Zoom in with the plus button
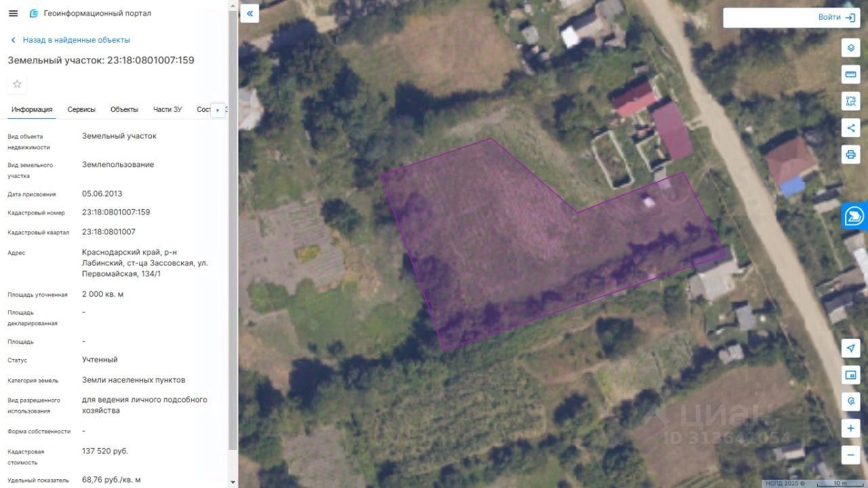Screen dimensions: 868x488 (x=850, y=428)
